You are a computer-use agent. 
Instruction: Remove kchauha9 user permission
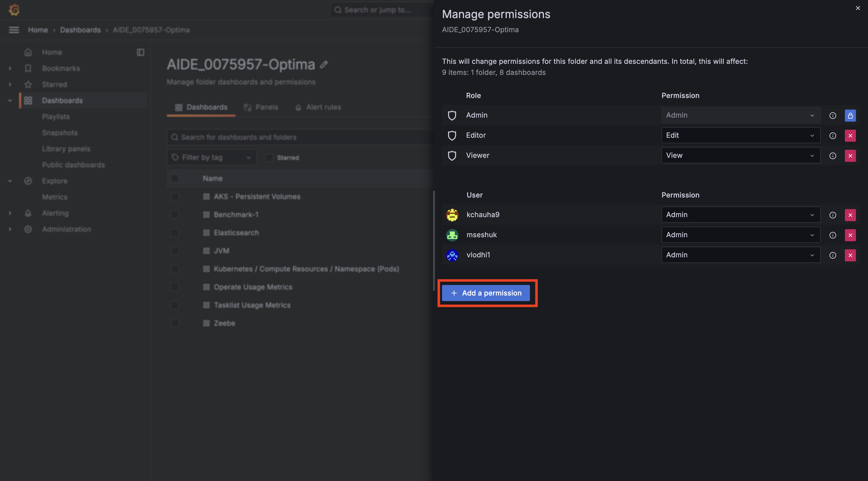(x=850, y=215)
